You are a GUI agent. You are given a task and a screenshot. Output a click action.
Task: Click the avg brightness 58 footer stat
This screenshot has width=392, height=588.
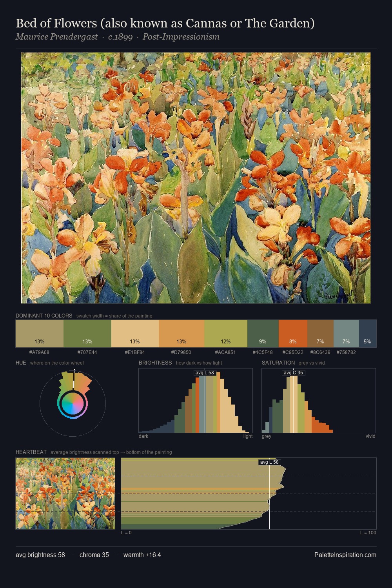(x=40, y=555)
